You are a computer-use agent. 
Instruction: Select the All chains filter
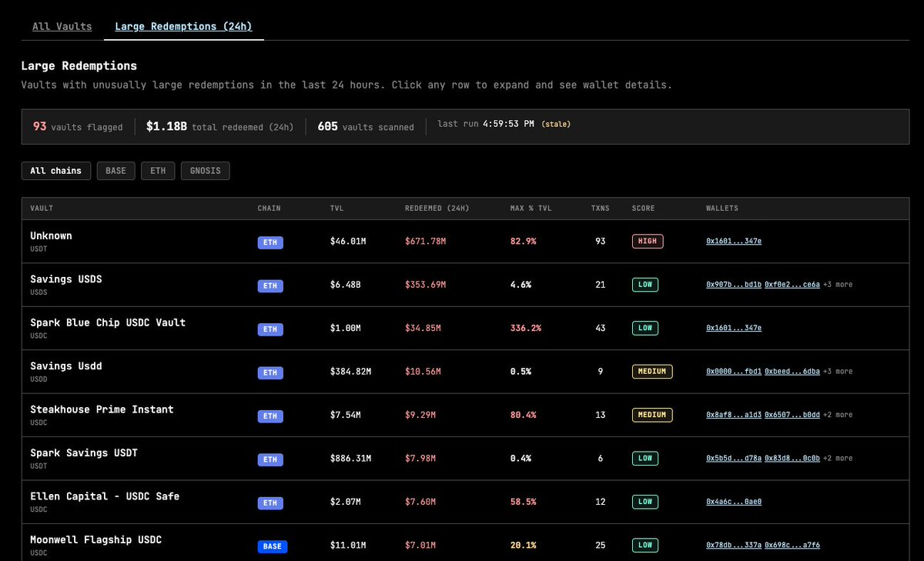pos(56,171)
